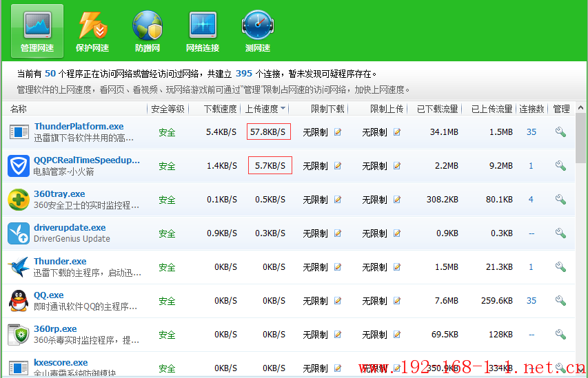Open manage wrench for driverupdate.exe

pyautogui.click(x=560, y=233)
